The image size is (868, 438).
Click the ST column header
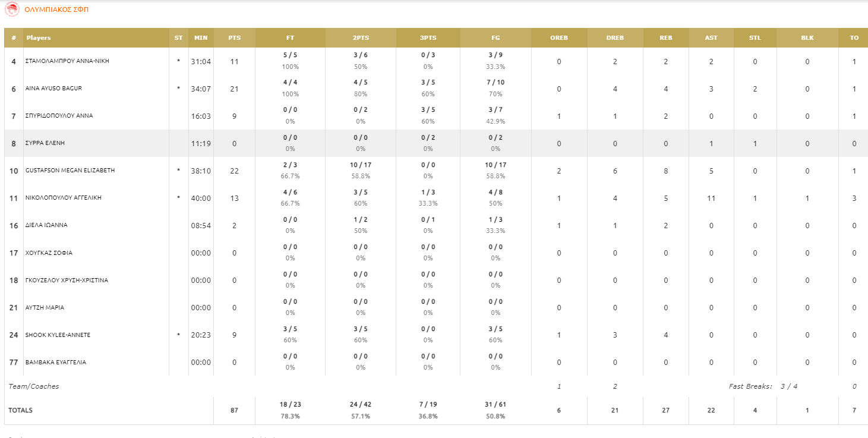pos(179,37)
